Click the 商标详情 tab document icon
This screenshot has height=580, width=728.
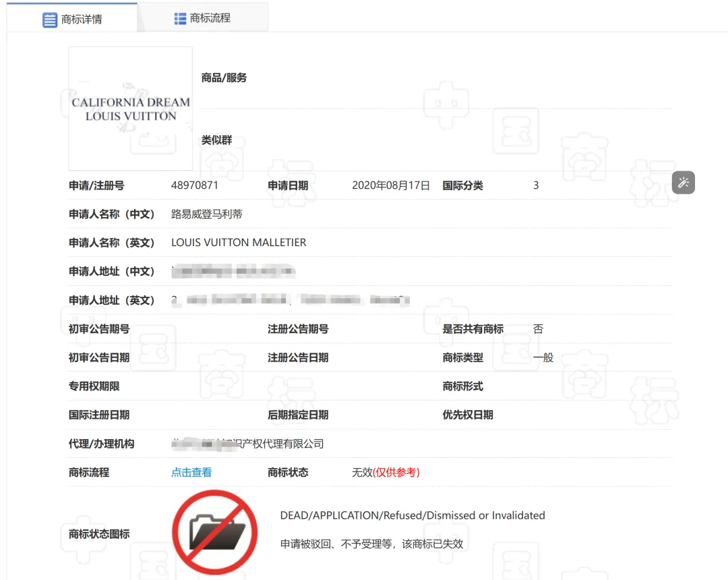point(50,20)
